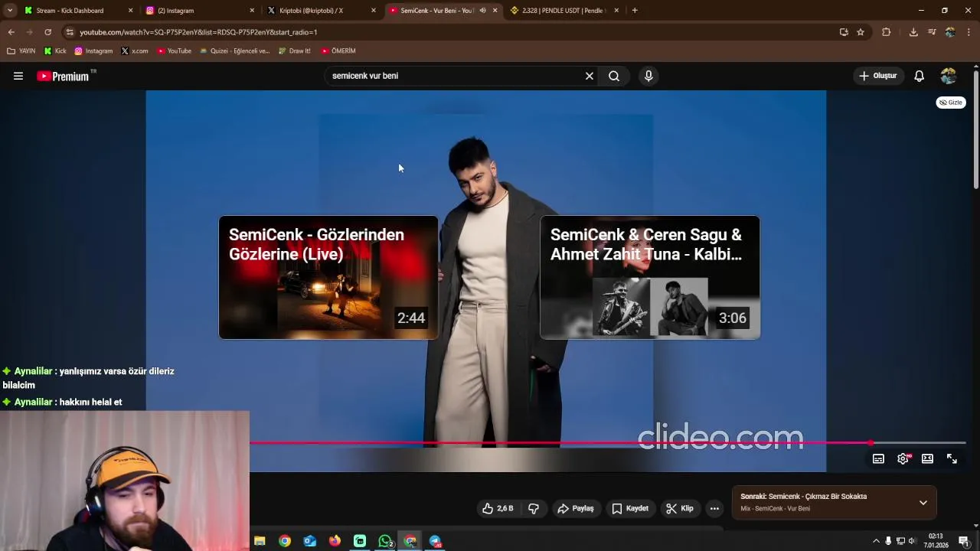The width and height of the screenshot is (980, 551).
Task: Open Telegram from taskbar
Action: (436, 541)
